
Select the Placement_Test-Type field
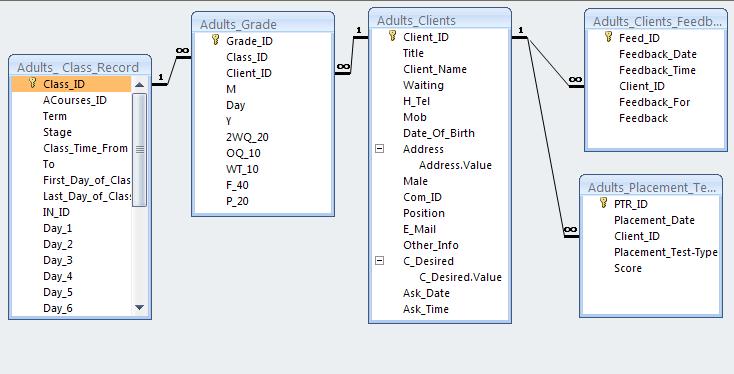click(665, 252)
